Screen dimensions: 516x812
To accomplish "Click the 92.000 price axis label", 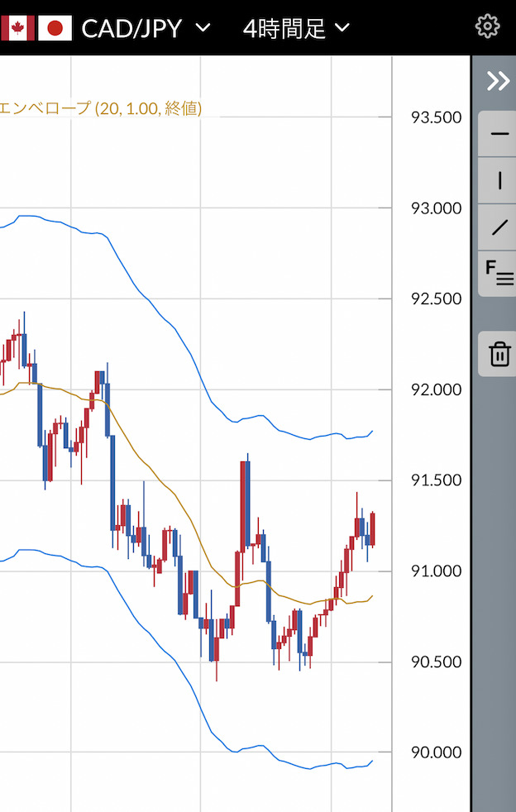I will click(436, 389).
